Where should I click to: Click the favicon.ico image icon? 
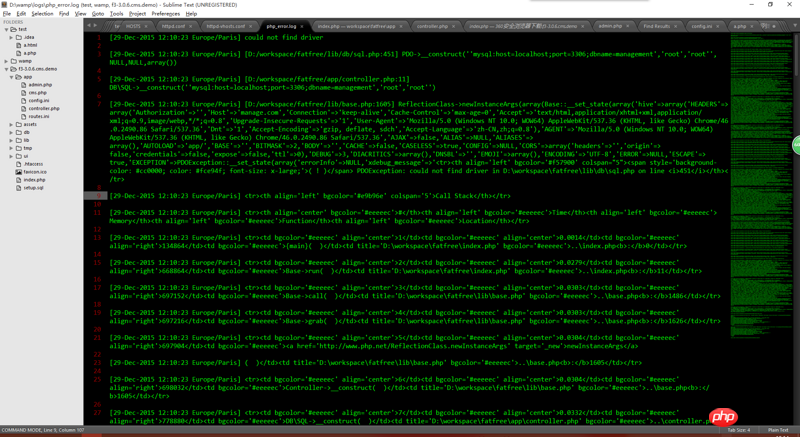pyautogui.click(x=19, y=172)
